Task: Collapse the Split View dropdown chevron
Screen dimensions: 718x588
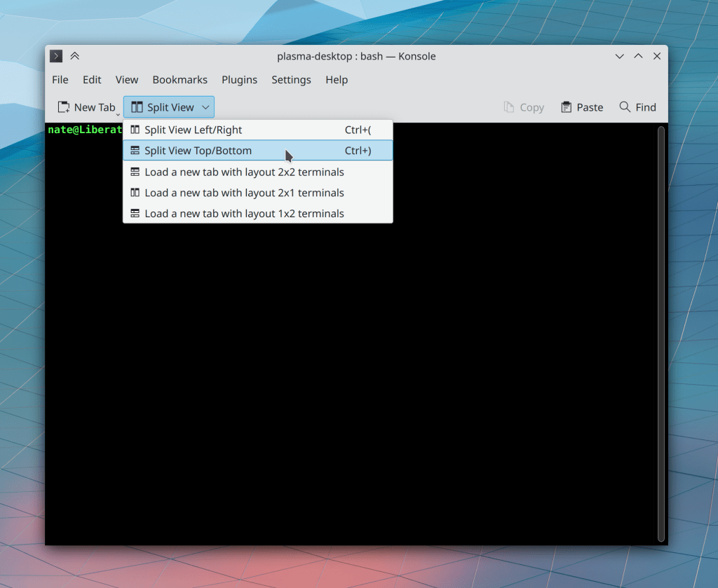Action: coord(205,107)
